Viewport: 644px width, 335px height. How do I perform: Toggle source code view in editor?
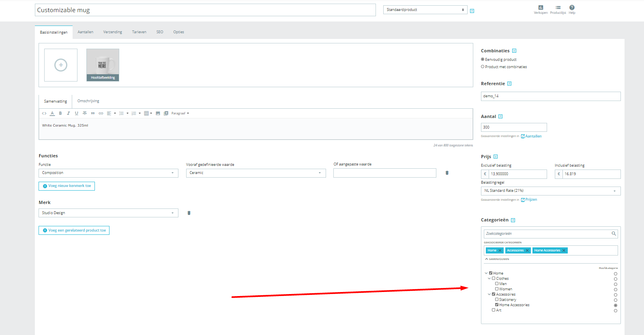(44, 114)
